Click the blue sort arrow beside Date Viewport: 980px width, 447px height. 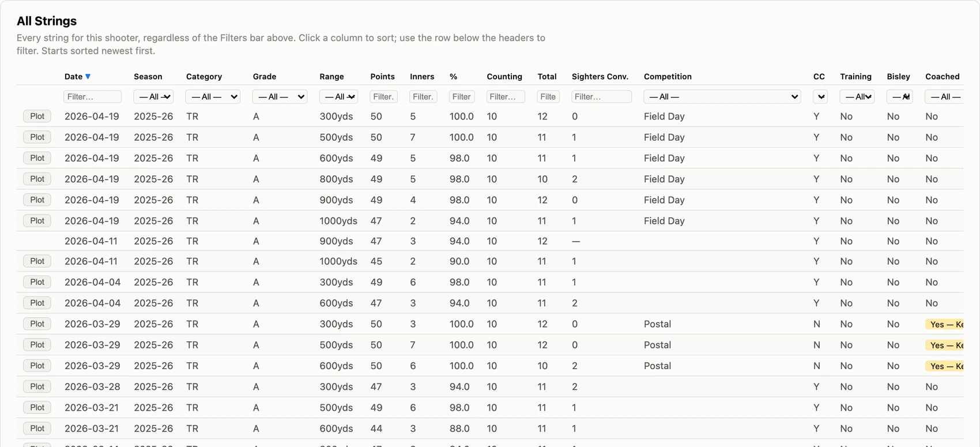88,76
